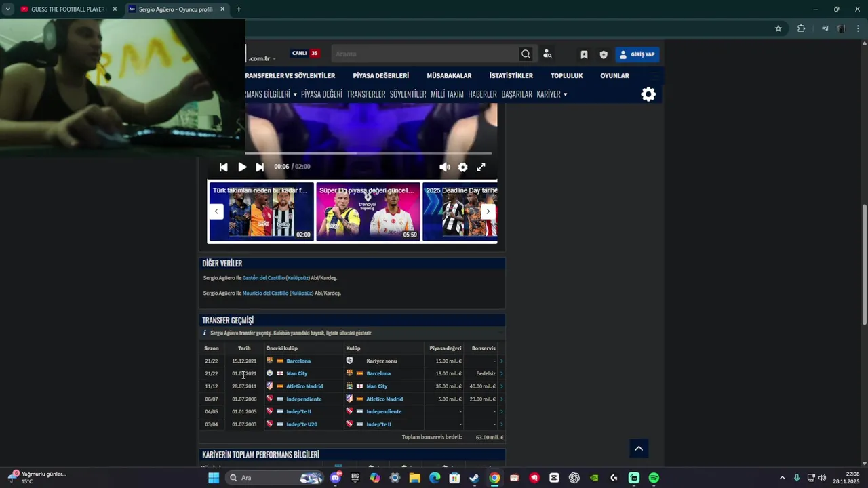Open Mauricio del Castillo link
Screen dimensions: 868x488
point(265,293)
